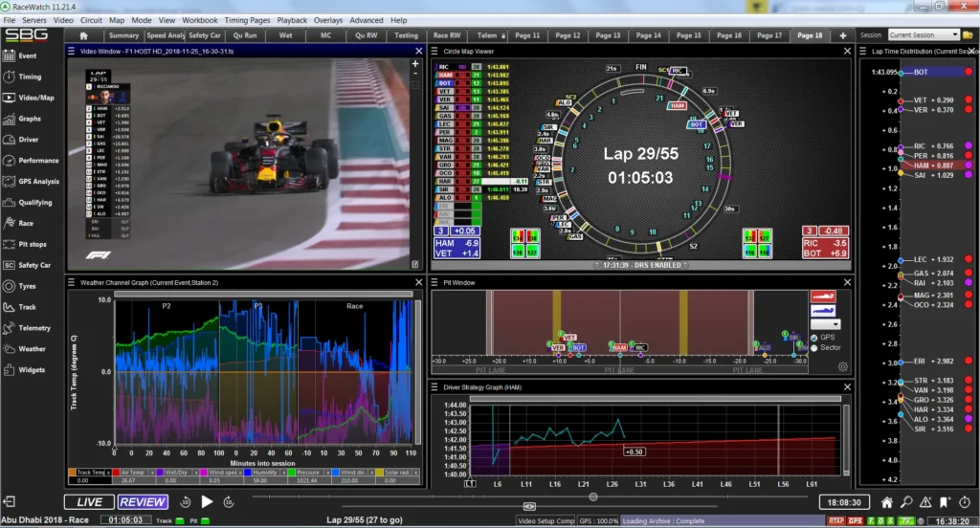Image resolution: width=980 pixels, height=528 pixels.
Task: Click the Solar rad. yellow color swatch
Action: tap(380, 473)
